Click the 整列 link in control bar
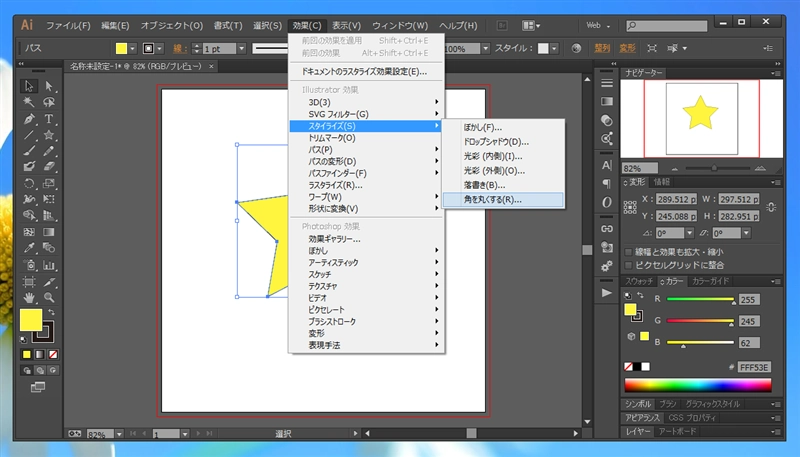Image resolution: width=800 pixels, height=457 pixels. point(602,48)
